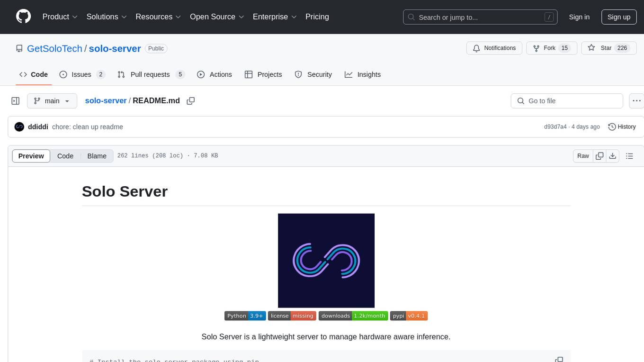Screen dimensions: 644x362
Task: Switch to the Insights tab
Action: (x=363, y=74)
